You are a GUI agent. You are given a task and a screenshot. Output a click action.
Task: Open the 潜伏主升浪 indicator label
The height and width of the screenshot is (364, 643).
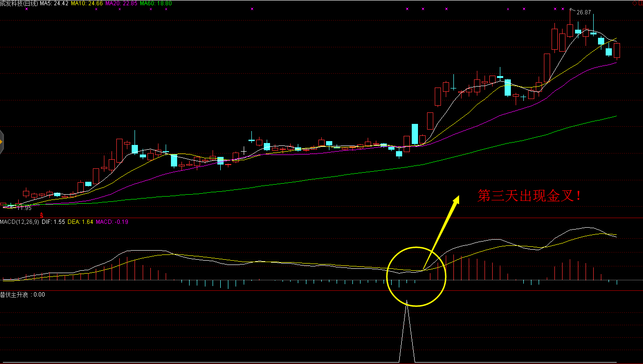point(14,295)
